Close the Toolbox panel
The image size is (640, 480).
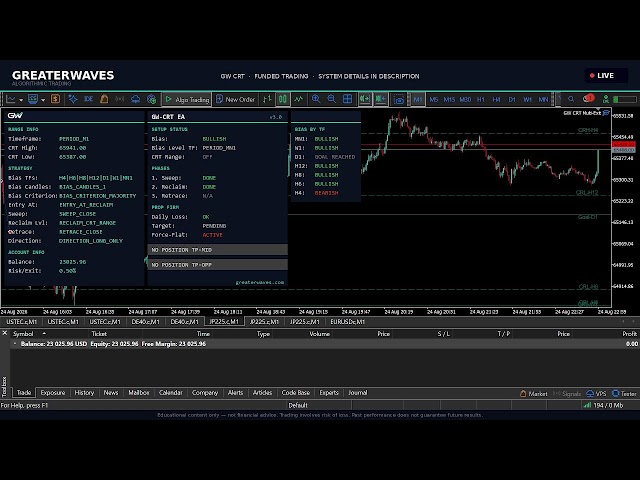point(4,333)
